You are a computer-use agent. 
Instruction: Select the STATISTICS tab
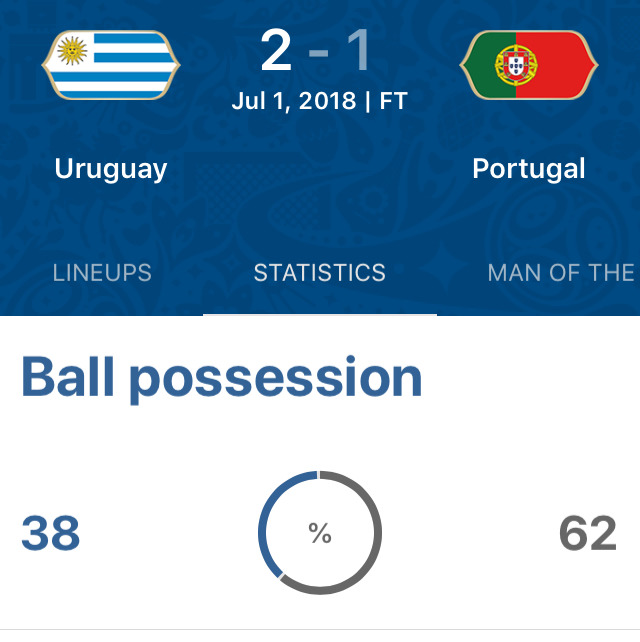(x=320, y=273)
